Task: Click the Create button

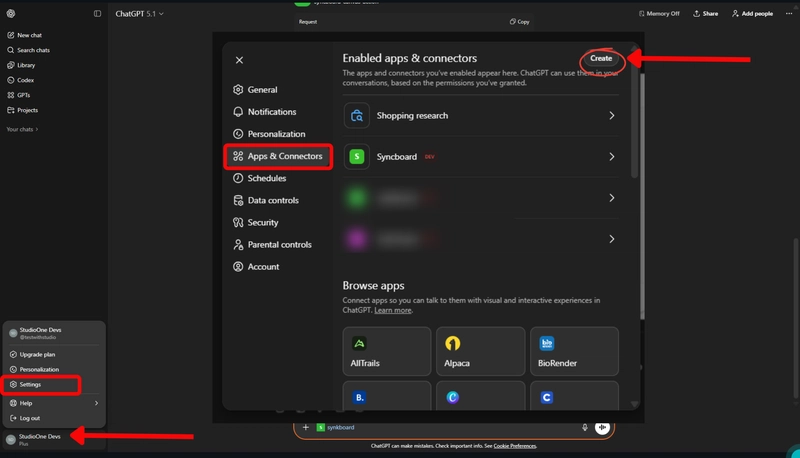Action: pos(601,59)
